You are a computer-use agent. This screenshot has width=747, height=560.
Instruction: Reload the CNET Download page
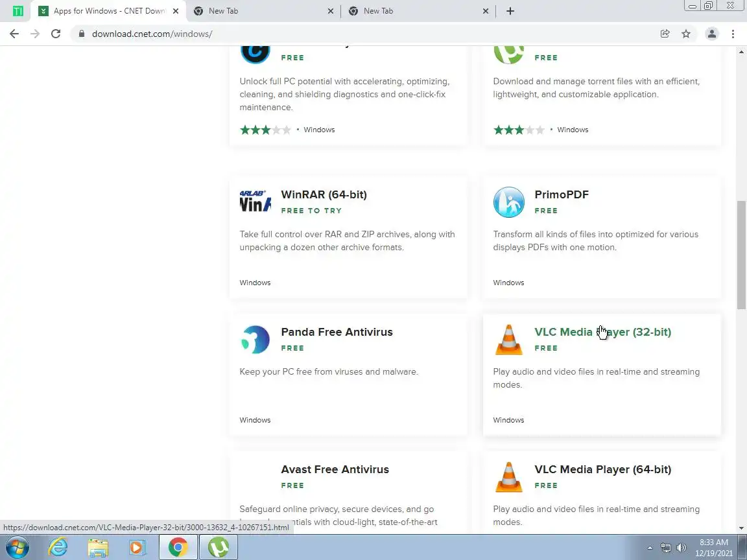[56, 34]
